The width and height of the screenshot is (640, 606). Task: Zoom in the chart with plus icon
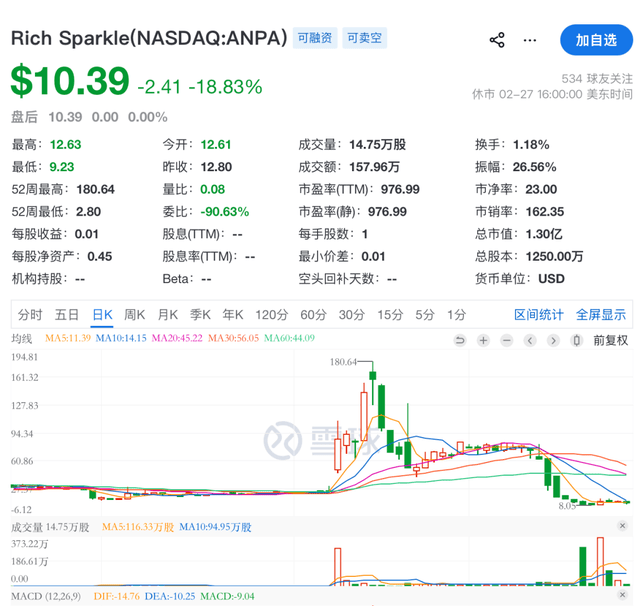[x=483, y=340]
